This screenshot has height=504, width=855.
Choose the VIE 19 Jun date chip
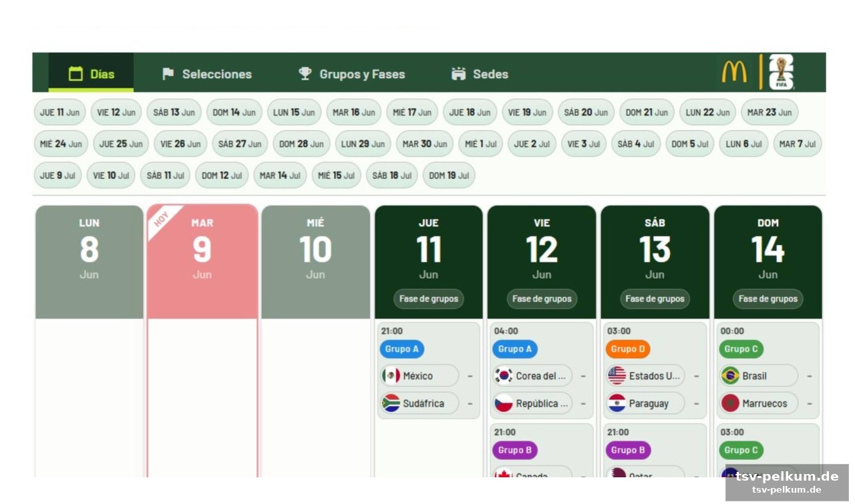tap(528, 112)
